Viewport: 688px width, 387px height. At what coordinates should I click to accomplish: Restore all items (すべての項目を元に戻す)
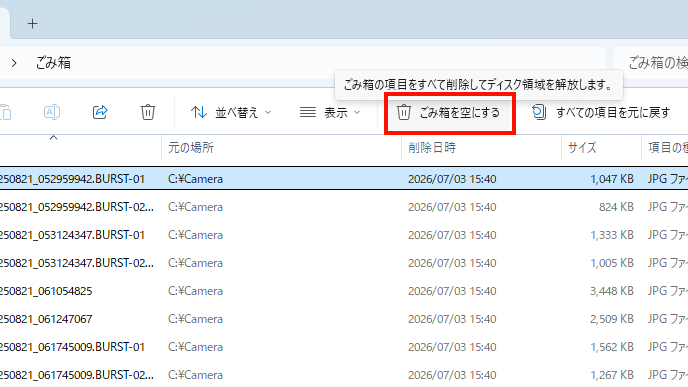click(x=601, y=113)
